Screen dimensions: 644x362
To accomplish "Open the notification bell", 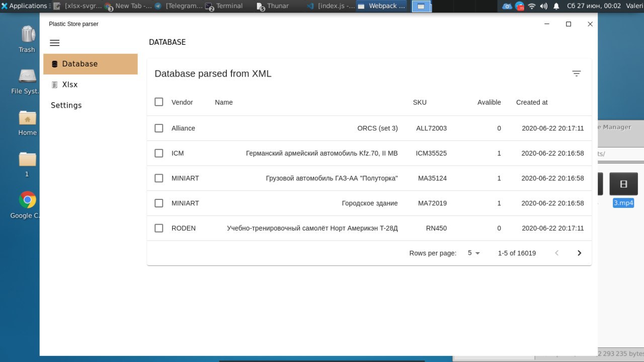I will (556, 6).
